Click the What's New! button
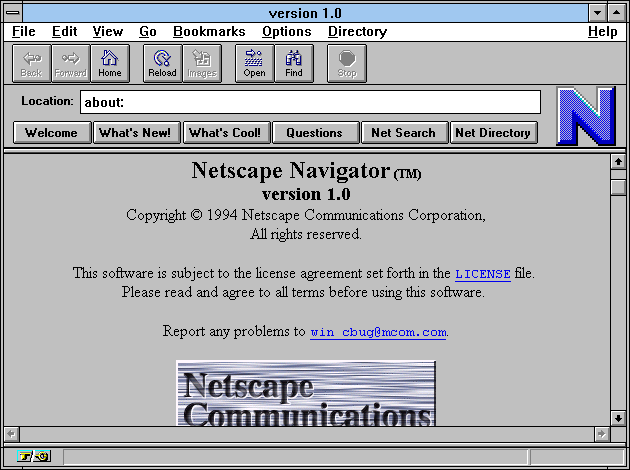This screenshot has height=470, width=630. (137, 133)
